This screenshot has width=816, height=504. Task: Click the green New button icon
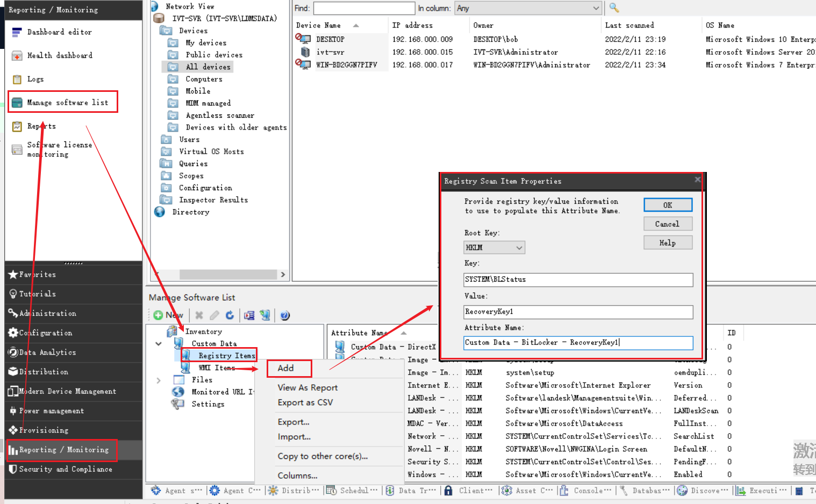(x=158, y=315)
